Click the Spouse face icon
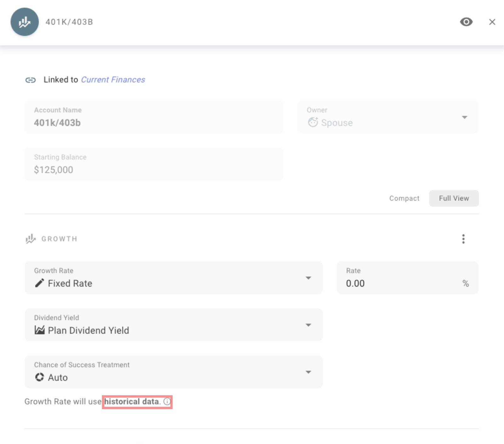The width and height of the screenshot is (504, 444). (x=313, y=122)
